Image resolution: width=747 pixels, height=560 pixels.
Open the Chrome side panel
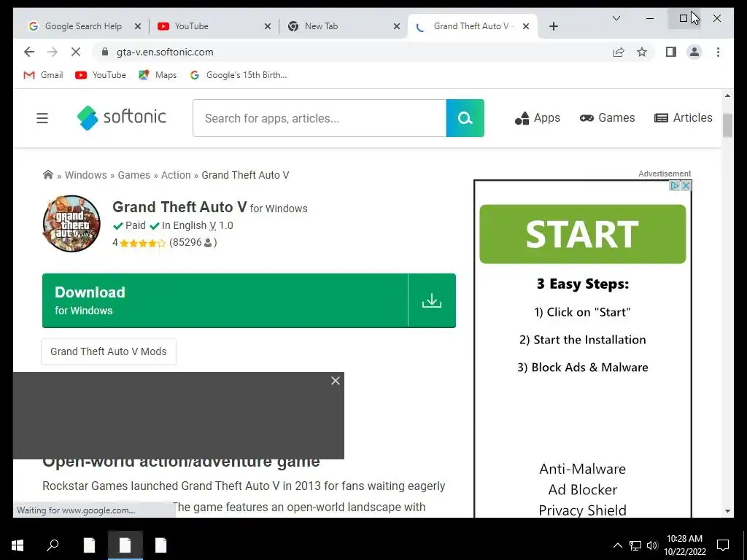click(671, 52)
